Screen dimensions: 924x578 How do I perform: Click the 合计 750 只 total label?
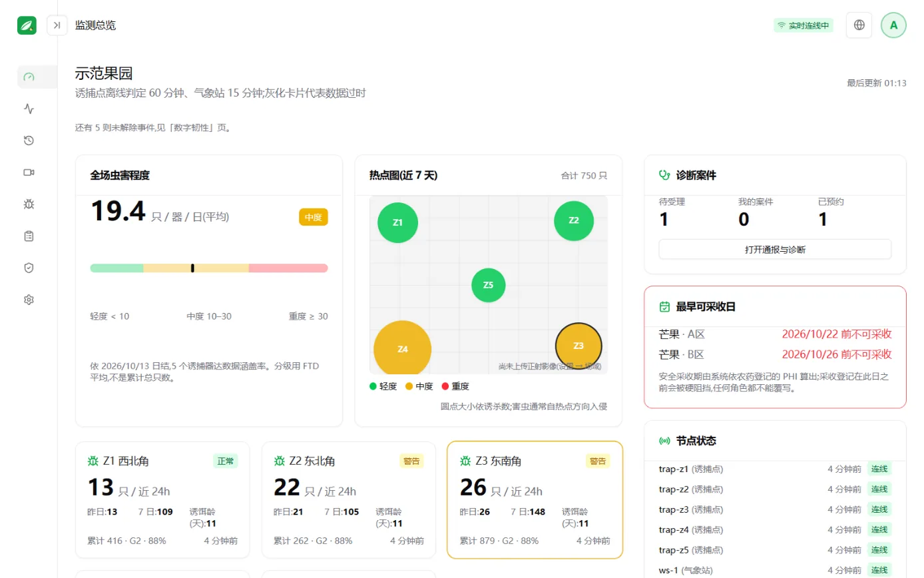point(584,176)
